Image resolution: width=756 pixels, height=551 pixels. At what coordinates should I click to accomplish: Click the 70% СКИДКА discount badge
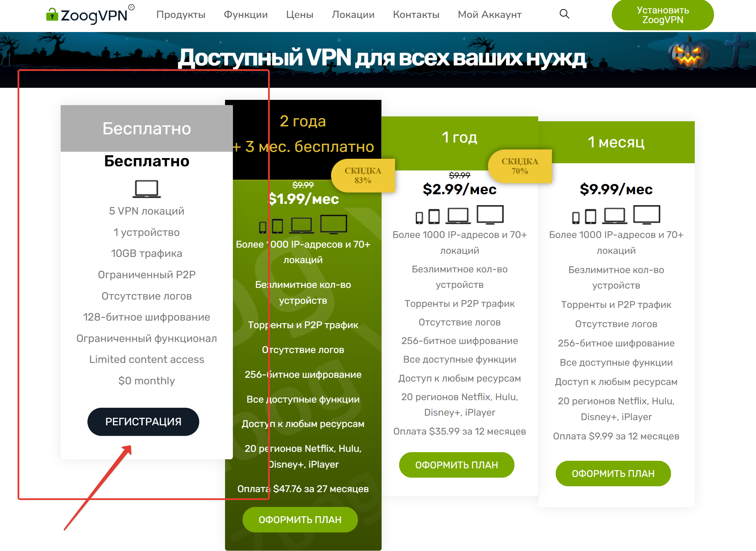point(520,166)
